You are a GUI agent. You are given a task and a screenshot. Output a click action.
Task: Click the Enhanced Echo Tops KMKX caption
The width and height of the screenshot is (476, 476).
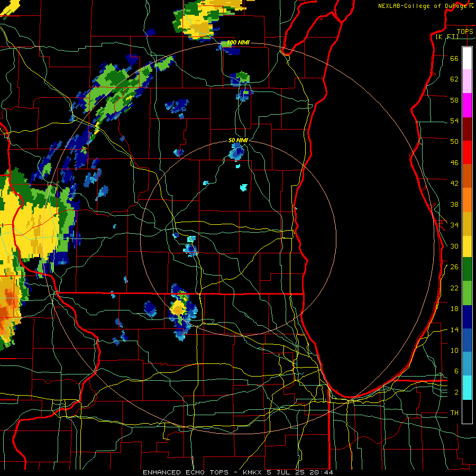point(238,472)
